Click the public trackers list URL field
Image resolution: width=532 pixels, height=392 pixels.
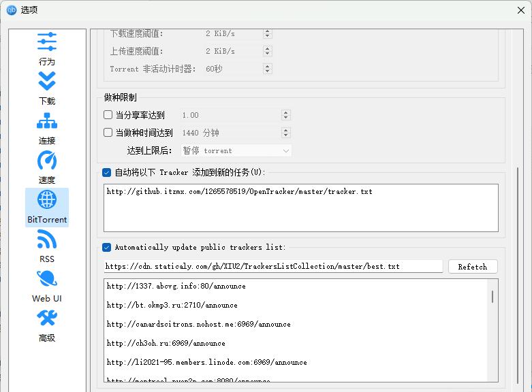(272, 267)
